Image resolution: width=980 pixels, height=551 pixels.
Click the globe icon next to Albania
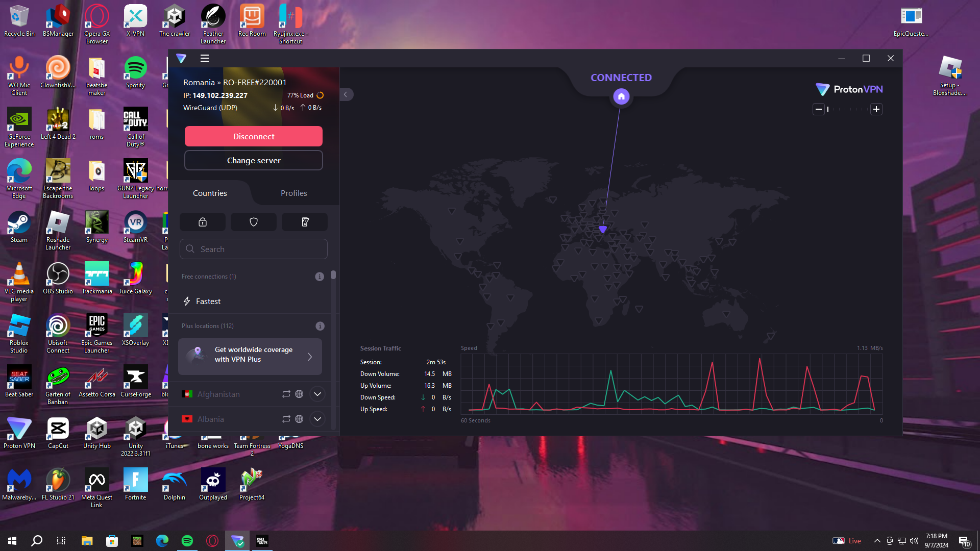[300, 419]
